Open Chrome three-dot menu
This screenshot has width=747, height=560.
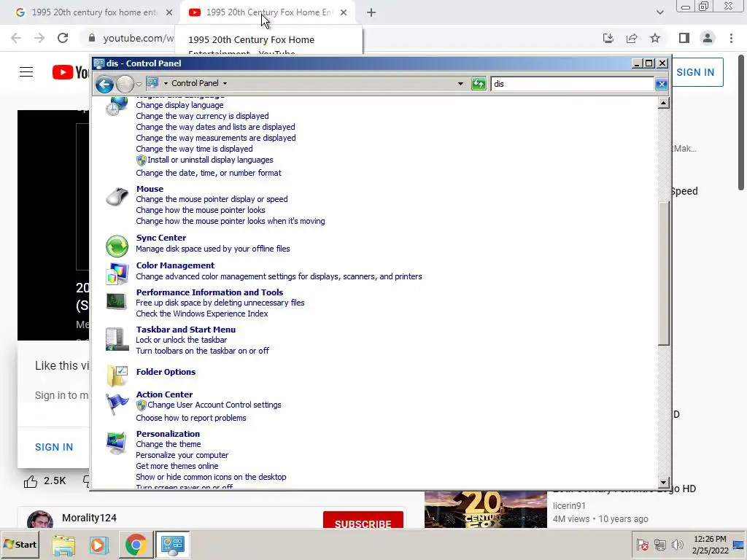(x=731, y=38)
